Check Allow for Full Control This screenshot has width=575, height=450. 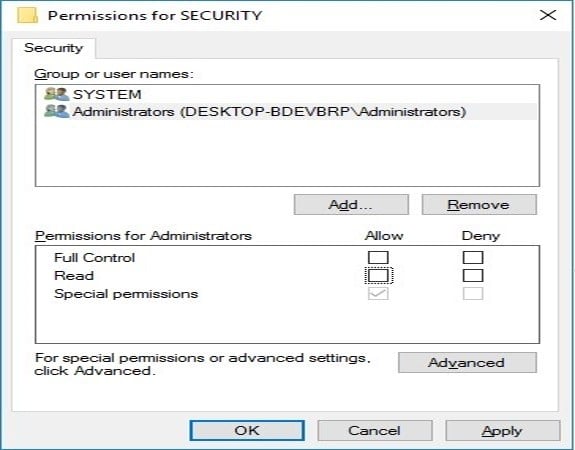378,257
